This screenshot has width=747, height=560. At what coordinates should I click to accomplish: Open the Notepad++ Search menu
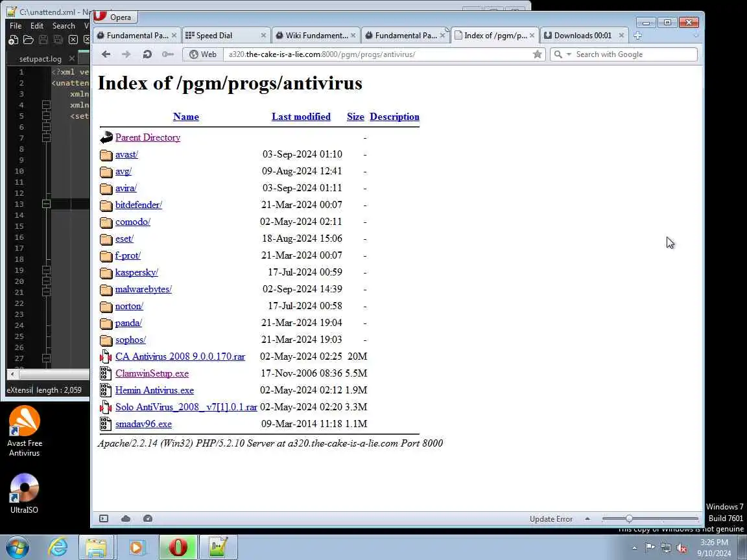tap(64, 26)
